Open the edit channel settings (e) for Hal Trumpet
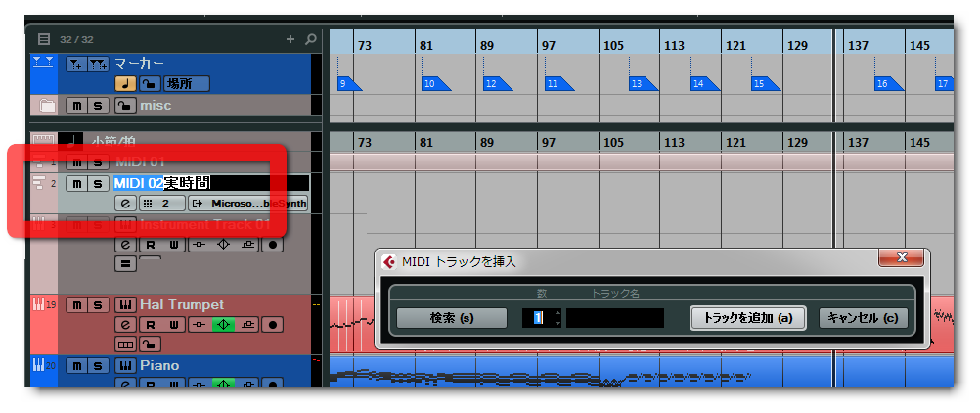The width and height of the screenshot is (980, 413). (125, 325)
